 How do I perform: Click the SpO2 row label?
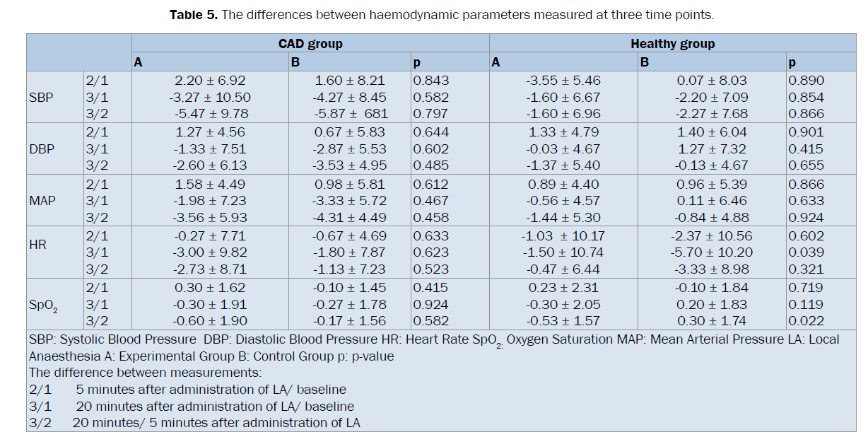click(42, 305)
